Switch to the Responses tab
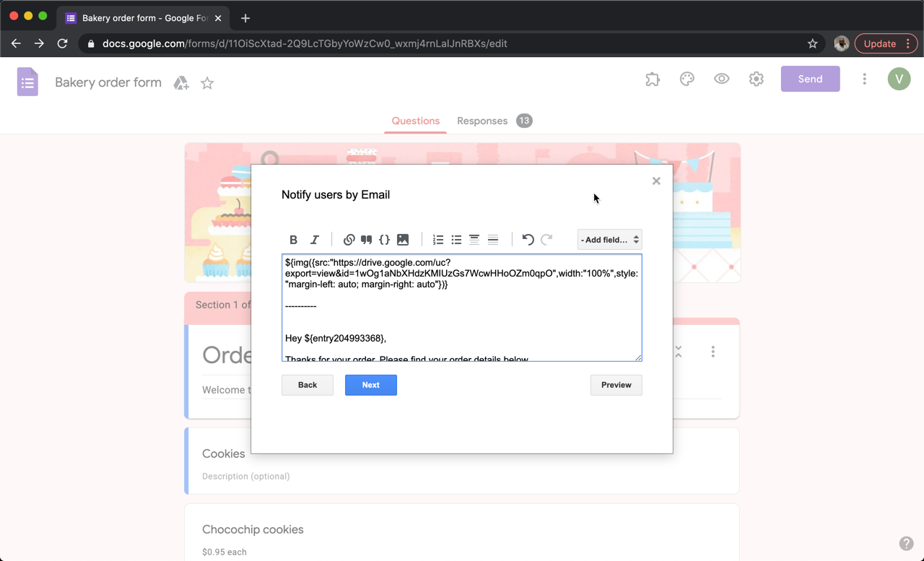The height and width of the screenshot is (561, 924). [x=482, y=121]
